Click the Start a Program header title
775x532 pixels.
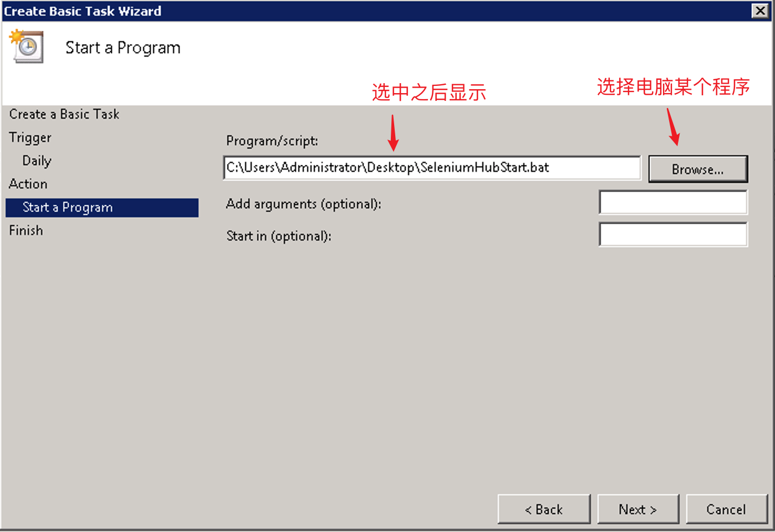pyautogui.click(x=123, y=48)
